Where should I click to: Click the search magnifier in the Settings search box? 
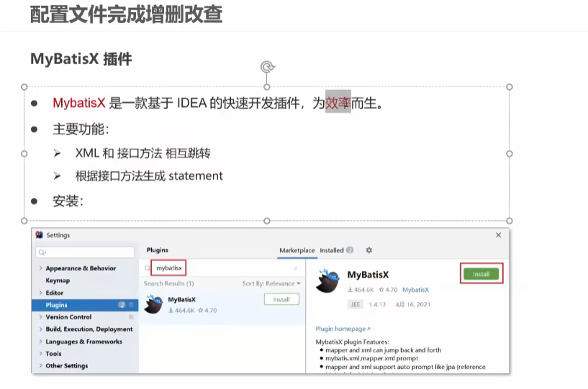click(x=42, y=252)
